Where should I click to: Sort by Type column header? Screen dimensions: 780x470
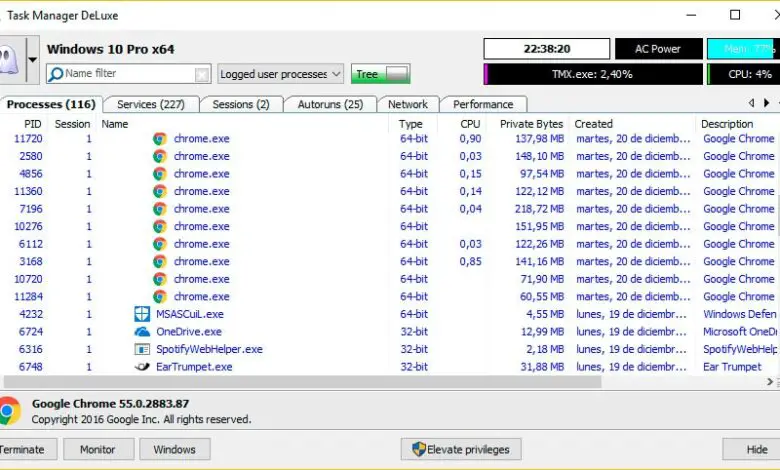(410, 124)
